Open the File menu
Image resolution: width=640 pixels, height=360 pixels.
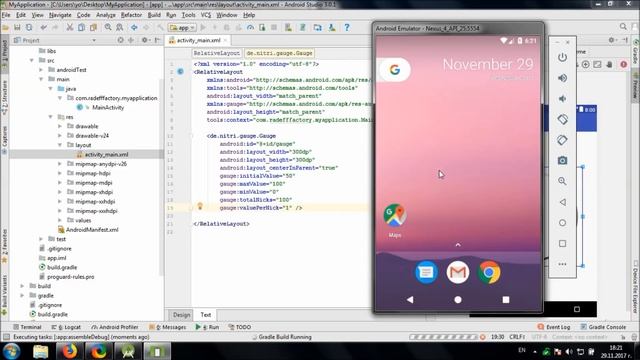point(6,15)
